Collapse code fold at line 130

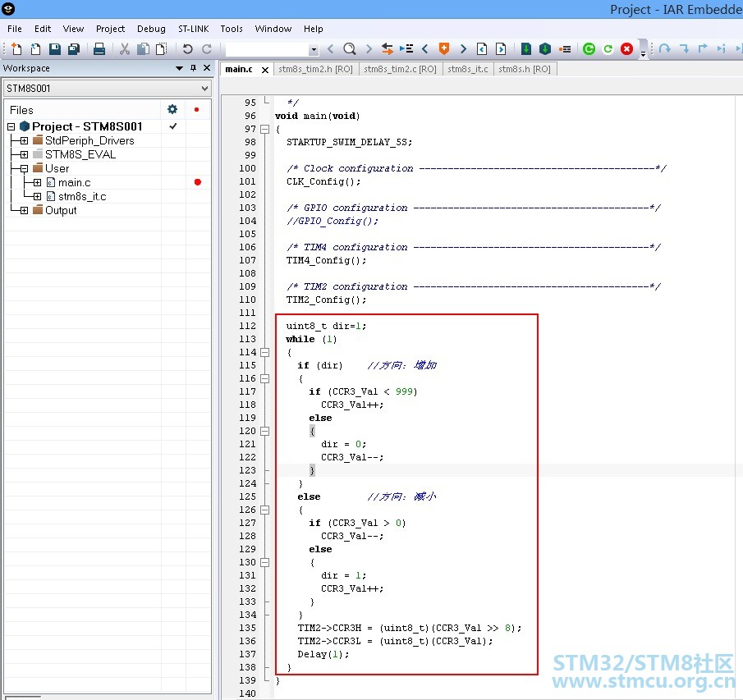[x=265, y=563]
